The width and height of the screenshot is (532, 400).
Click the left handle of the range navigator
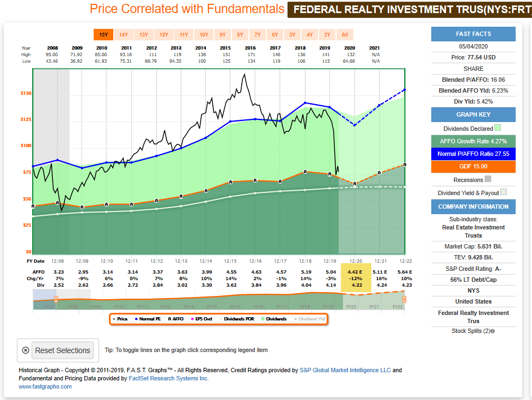tap(56, 299)
